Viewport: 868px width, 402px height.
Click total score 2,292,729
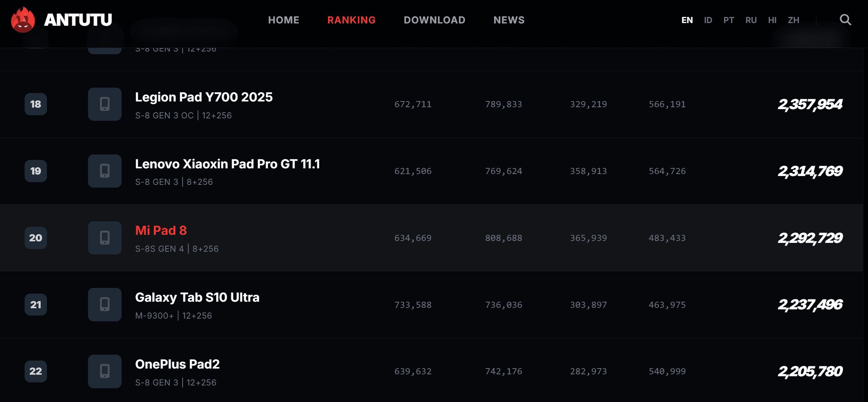click(810, 238)
